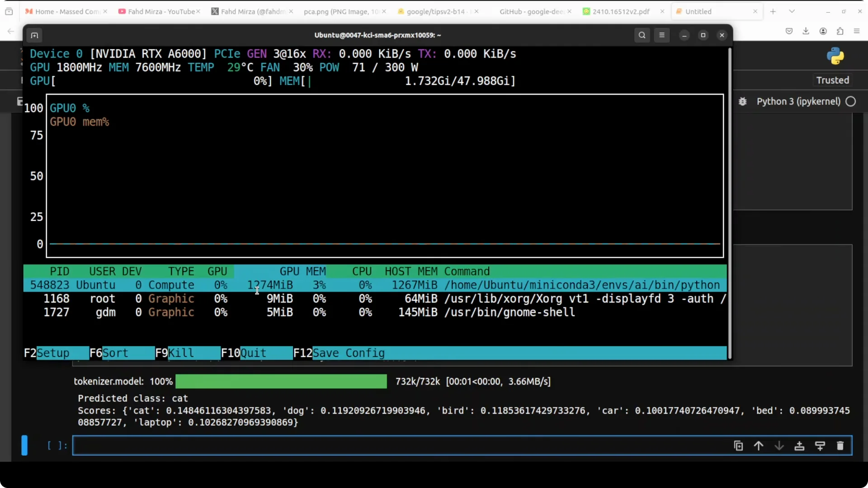This screenshot has width=868, height=488.
Task: Click F12 Save Config in nvtop footer
Action: click(x=339, y=353)
